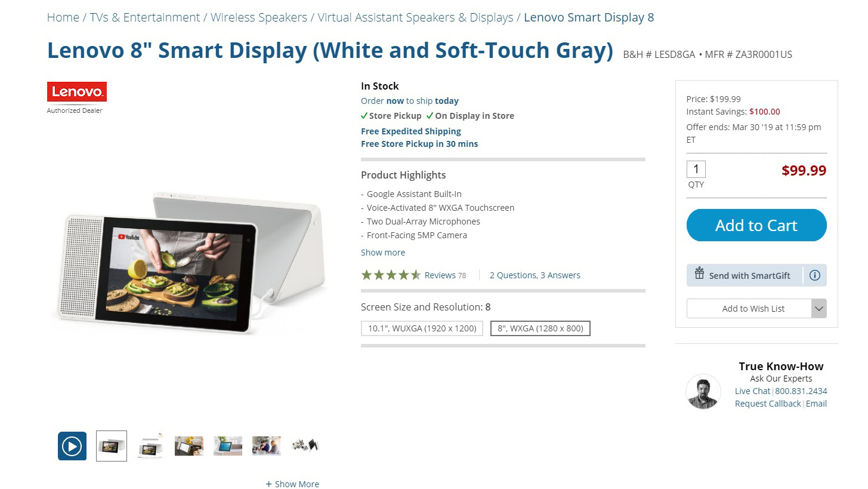The height and width of the screenshot is (489, 868).
Task: Open the 2 Questions, 3 Answers link
Action: tap(535, 275)
